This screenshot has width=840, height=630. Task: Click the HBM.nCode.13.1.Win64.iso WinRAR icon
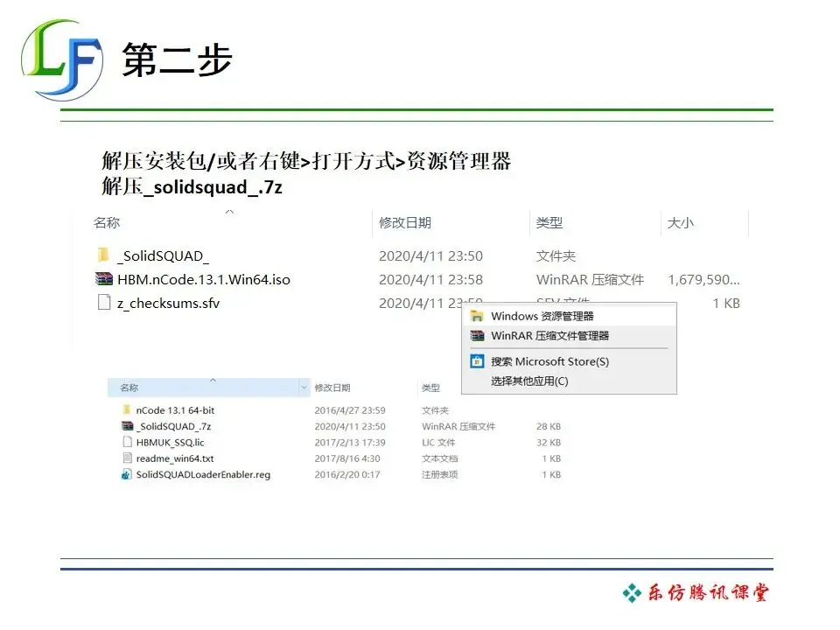(x=104, y=278)
